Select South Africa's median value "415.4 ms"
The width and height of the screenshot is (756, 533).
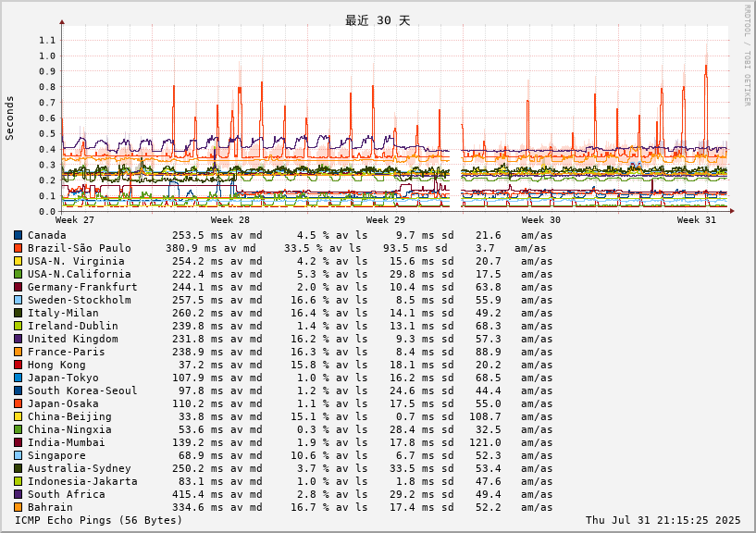click(198, 494)
